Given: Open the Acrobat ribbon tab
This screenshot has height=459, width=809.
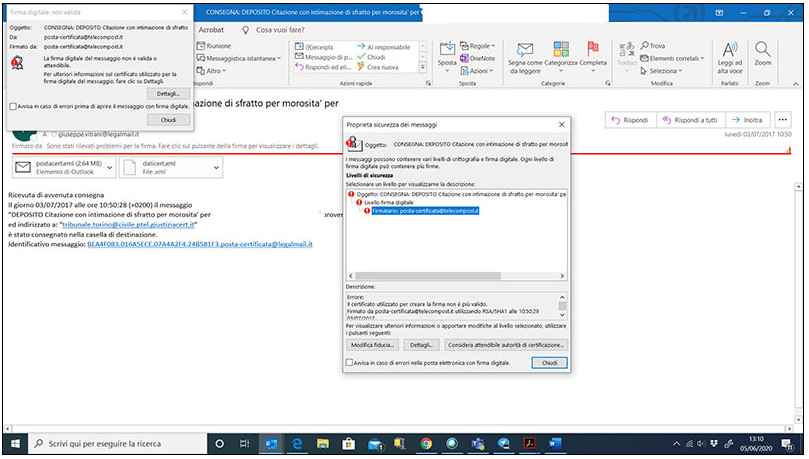Looking at the screenshot, I should tap(211, 30).
